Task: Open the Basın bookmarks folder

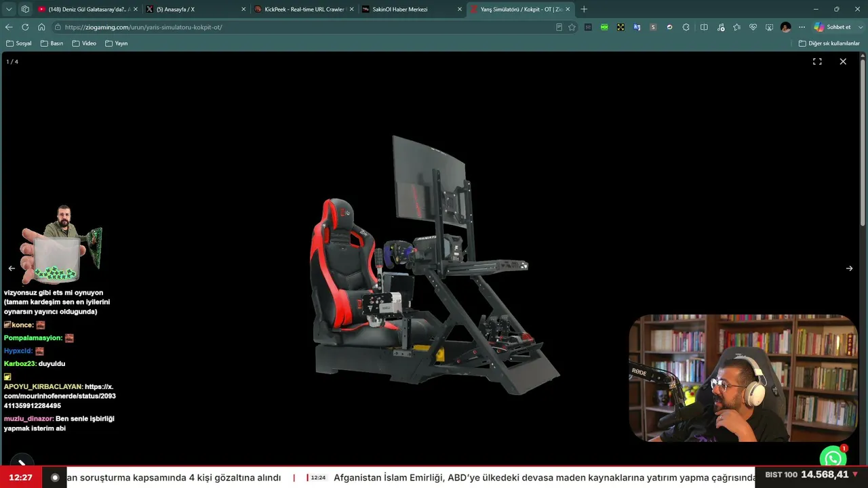Action: (52, 43)
